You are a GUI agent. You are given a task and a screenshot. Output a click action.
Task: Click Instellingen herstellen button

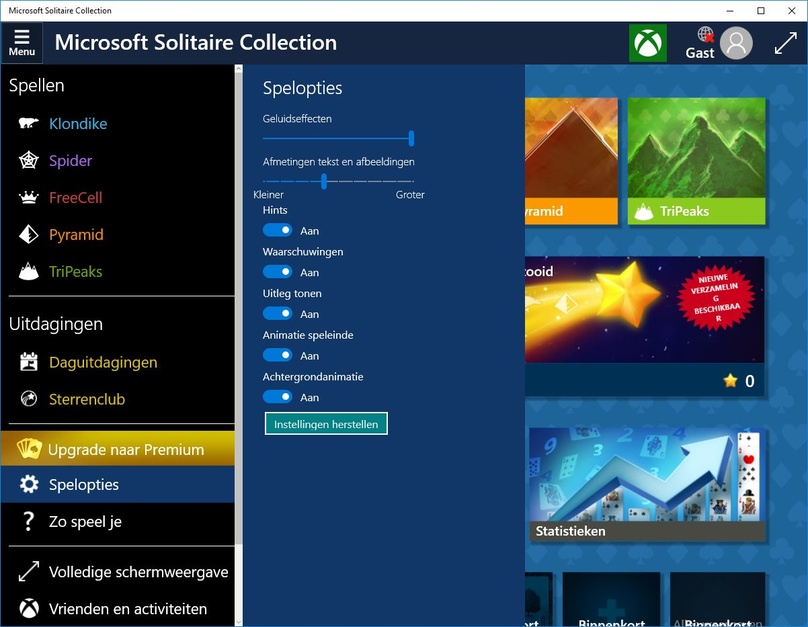(326, 424)
